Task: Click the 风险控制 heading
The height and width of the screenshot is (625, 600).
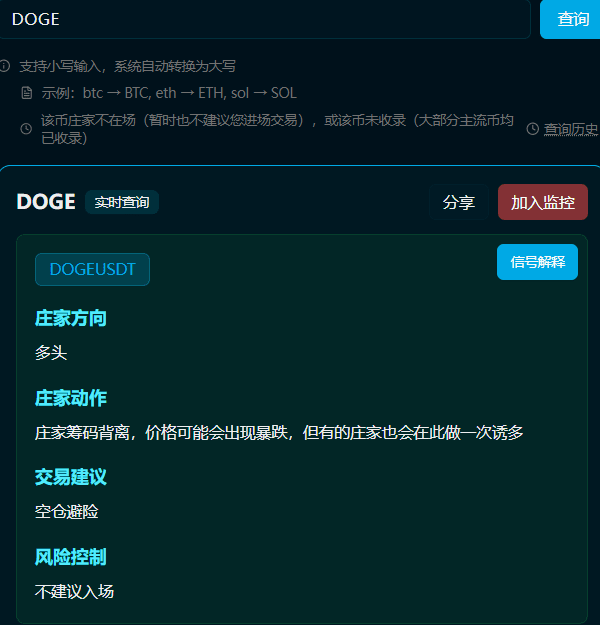Action: 71,557
